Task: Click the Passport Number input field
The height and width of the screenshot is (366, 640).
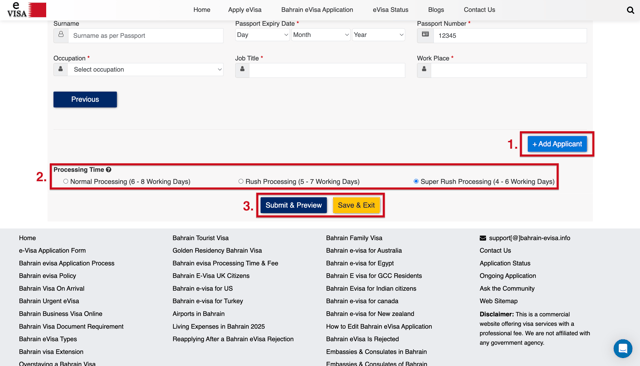Action: click(x=510, y=35)
